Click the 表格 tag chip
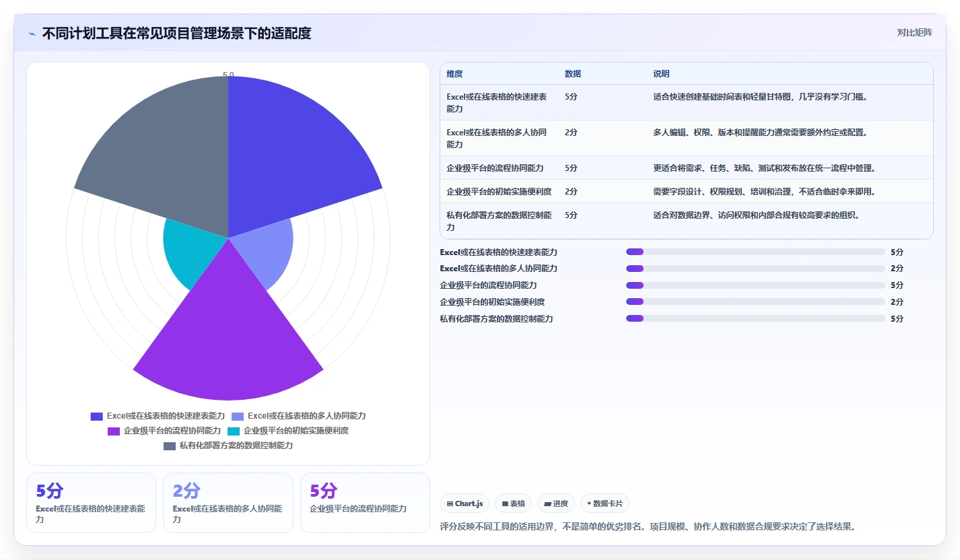The width and height of the screenshot is (960, 560). click(x=513, y=503)
